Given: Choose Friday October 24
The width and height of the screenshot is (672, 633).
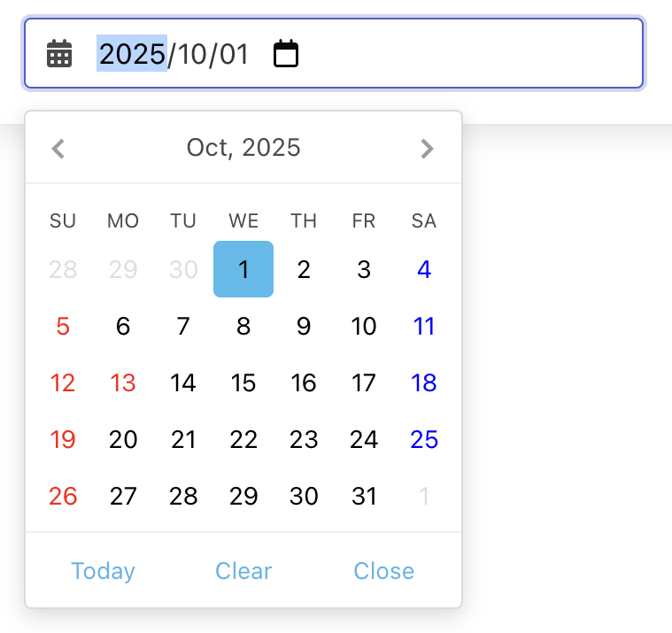Looking at the screenshot, I should (364, 440).
